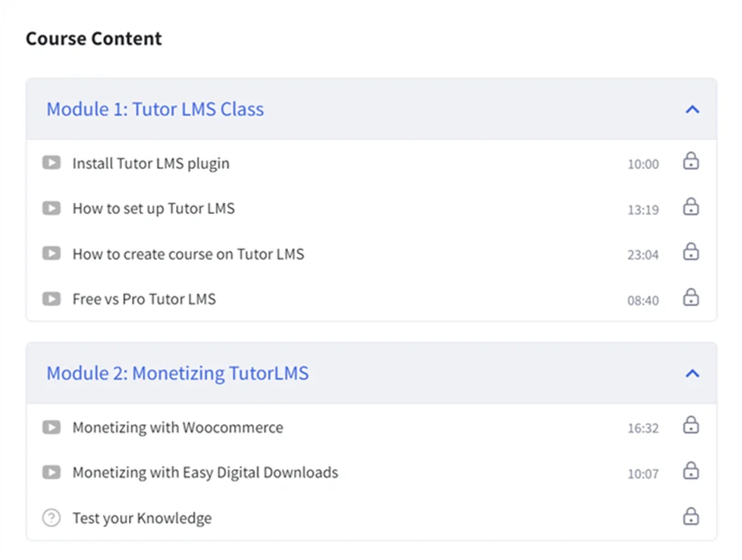Click the 13:19 duration label
The image size is (742, 560).
[x=643, y=208]
